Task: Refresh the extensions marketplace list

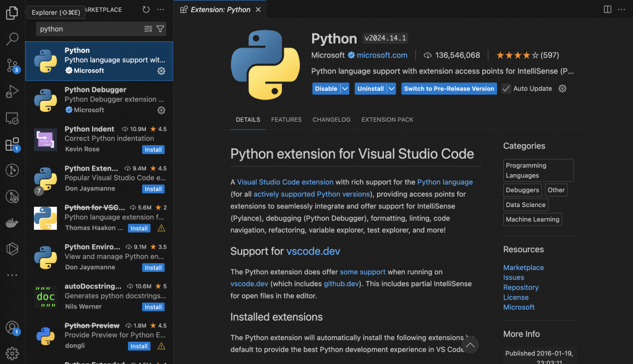Action: coord(146,9)
